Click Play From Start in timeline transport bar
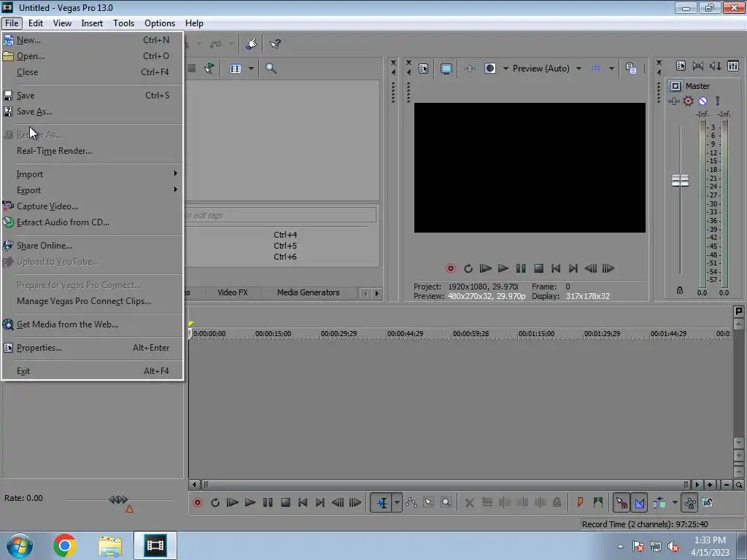The height and width of the screenshot is (560, 747). click(233, 502)
